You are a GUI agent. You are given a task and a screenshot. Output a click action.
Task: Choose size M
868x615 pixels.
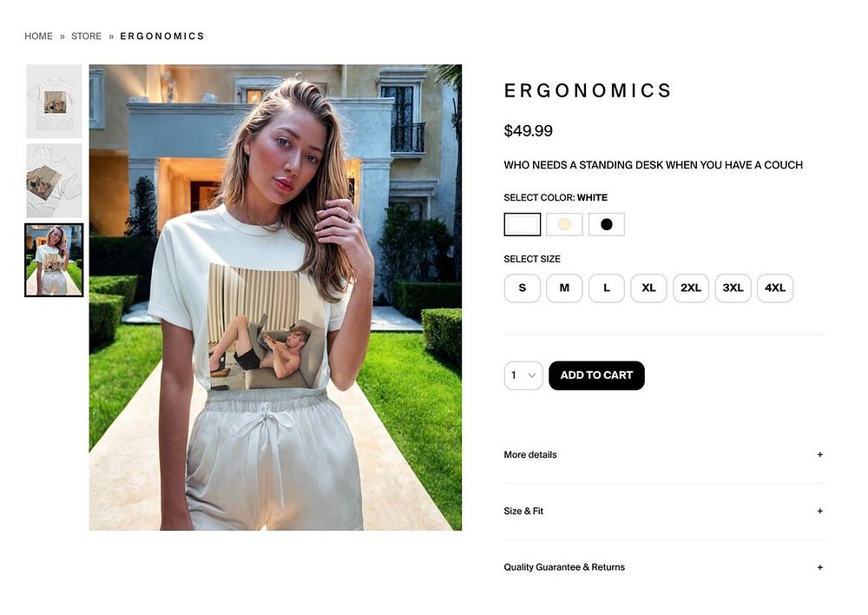[x=564, y=288]
